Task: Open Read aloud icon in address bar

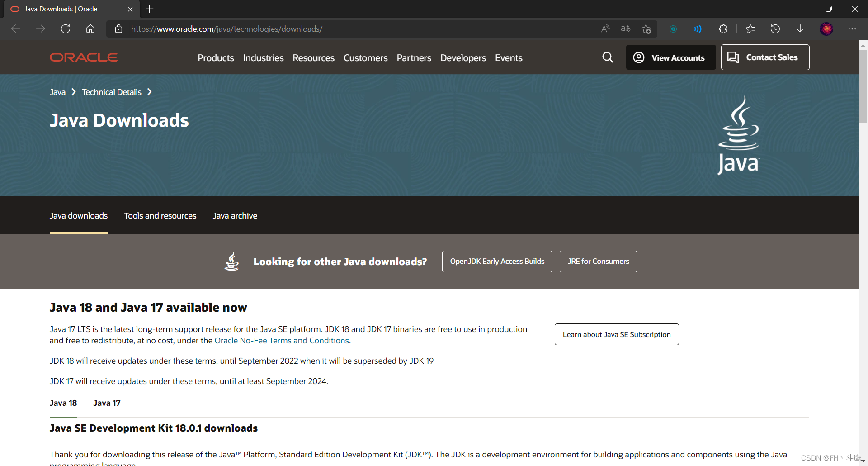Action: pyautogui.click(x=605, y=29)
